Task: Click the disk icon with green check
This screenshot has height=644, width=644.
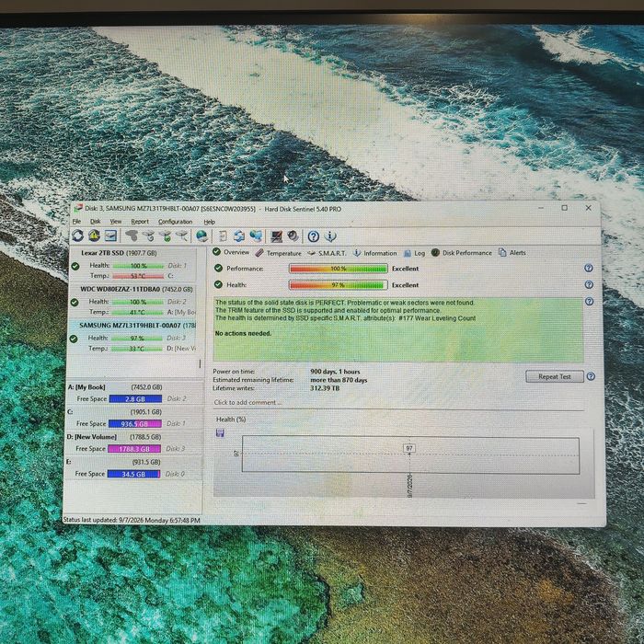Action: coord(165,236)
